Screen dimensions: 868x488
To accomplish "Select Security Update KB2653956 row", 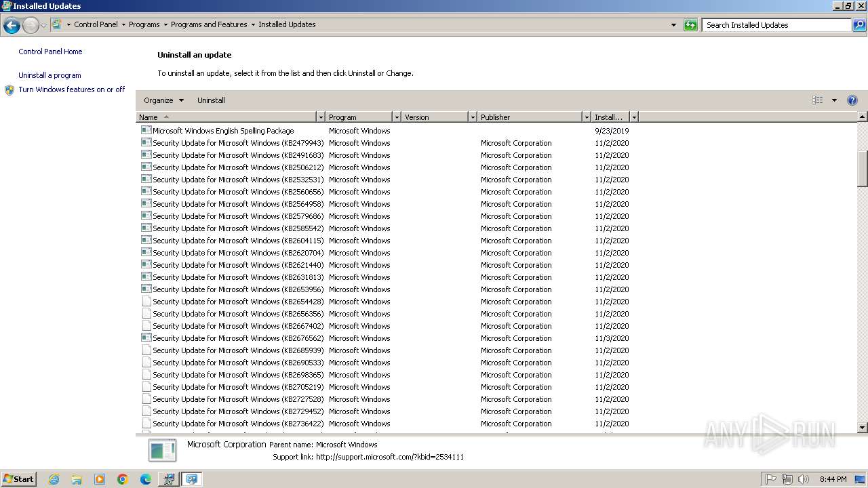I will click(x=385, y=289).
